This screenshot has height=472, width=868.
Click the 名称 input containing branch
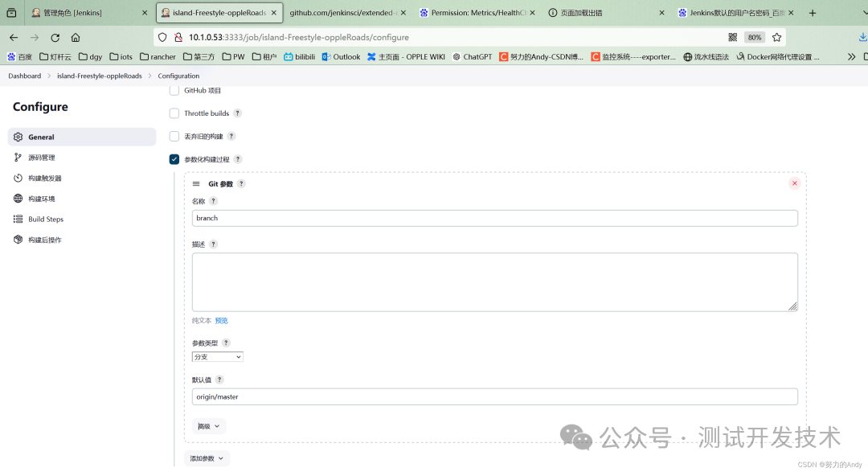[495, 218]
